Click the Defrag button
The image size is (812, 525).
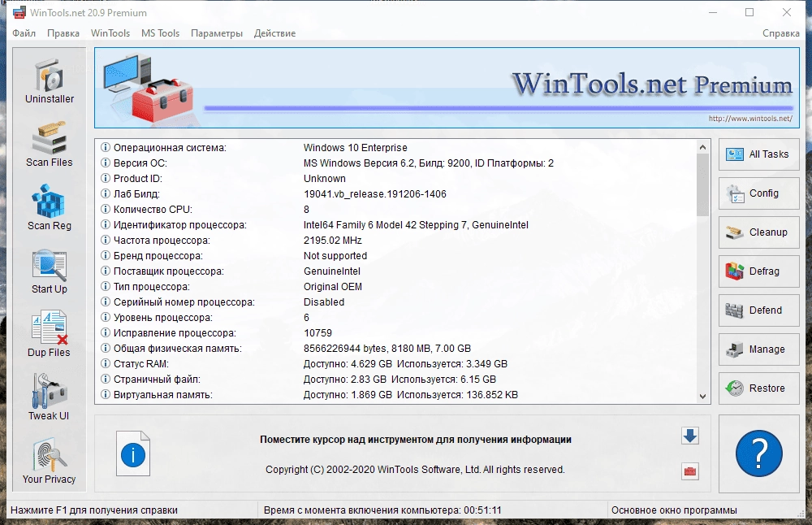[758, 271]
